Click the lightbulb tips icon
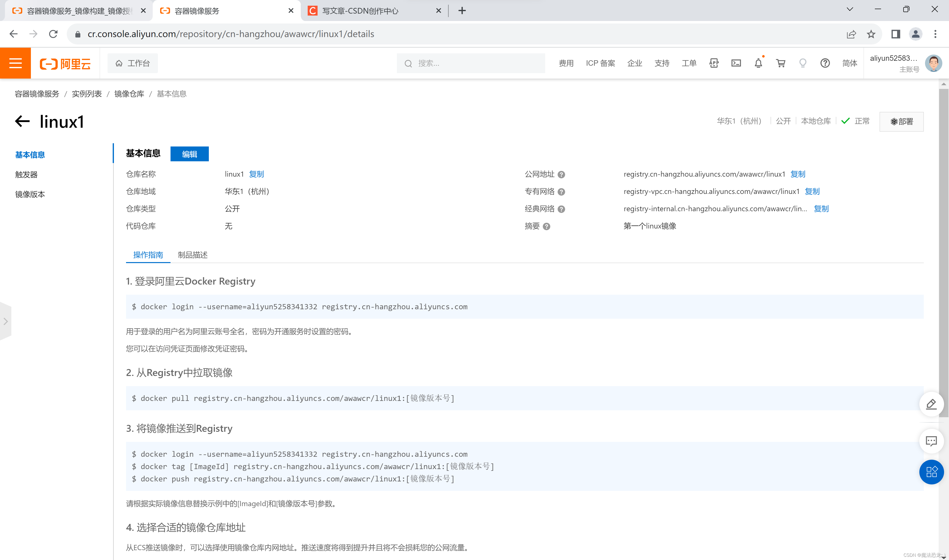 click(802, 63)
